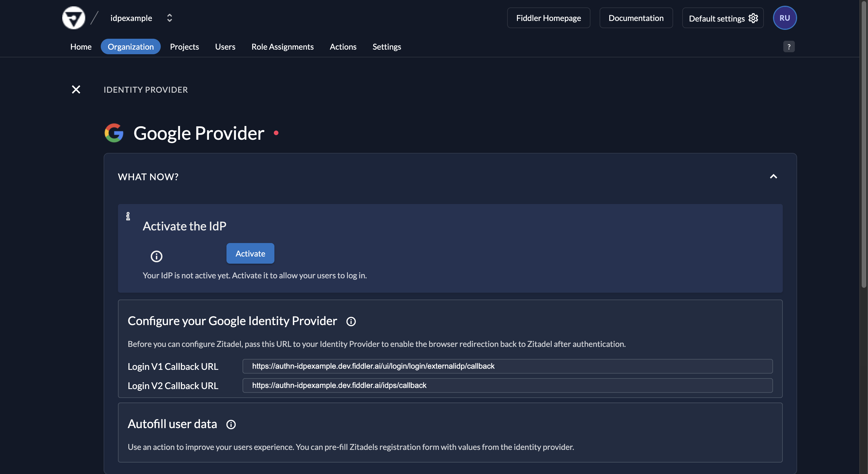Open the Documentation link

[x=636, y=18]
